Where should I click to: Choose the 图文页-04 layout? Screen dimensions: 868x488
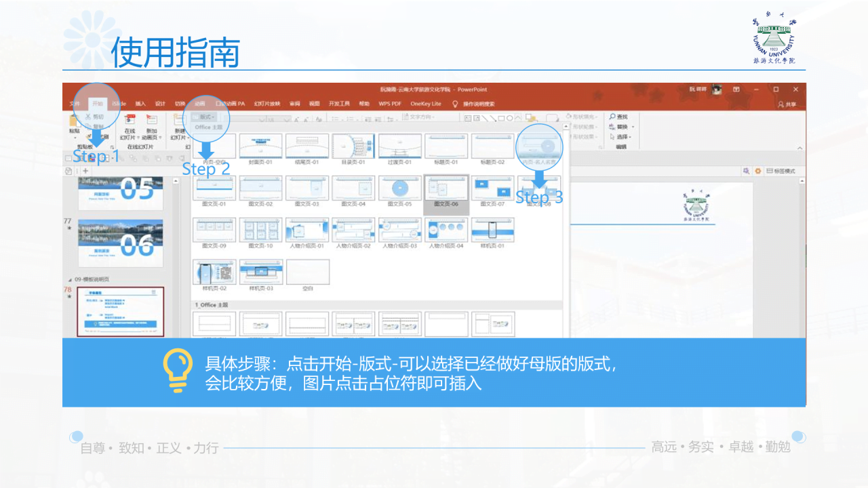click(x=353, y=191)
